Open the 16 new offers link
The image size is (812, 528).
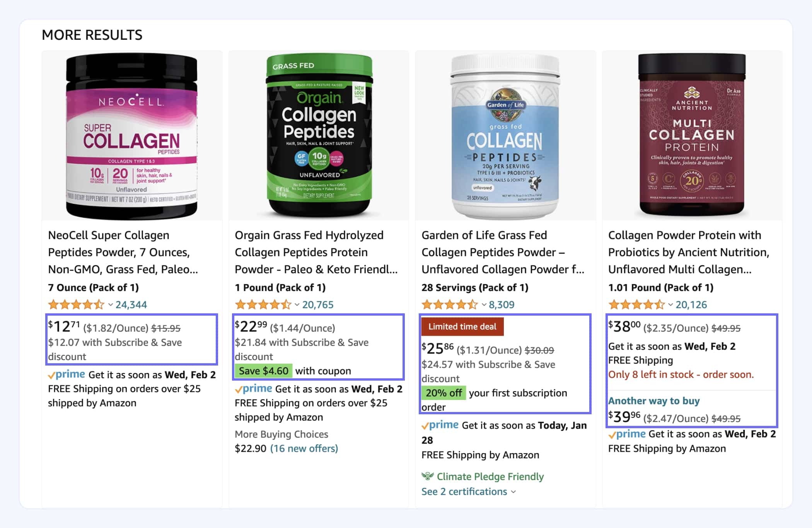click(304, 448)
